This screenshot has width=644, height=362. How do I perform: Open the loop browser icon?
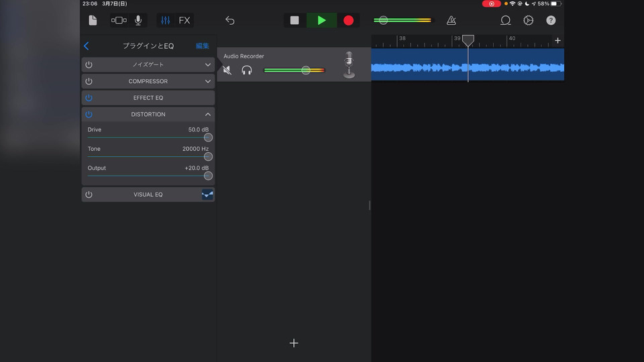[506, 20]
